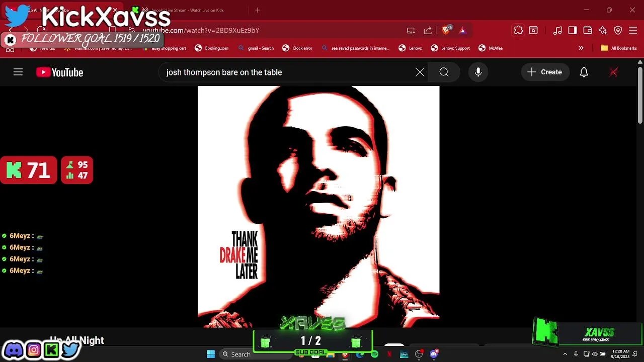
Task: Open a new browser tab
Action: (258, 10)
